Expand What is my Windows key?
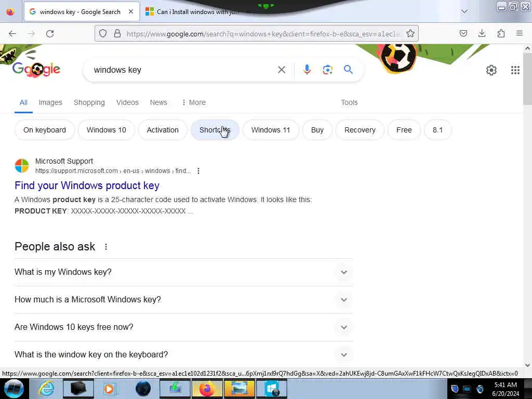The height and width of the screenshot is (399, 532). [183, 272]
